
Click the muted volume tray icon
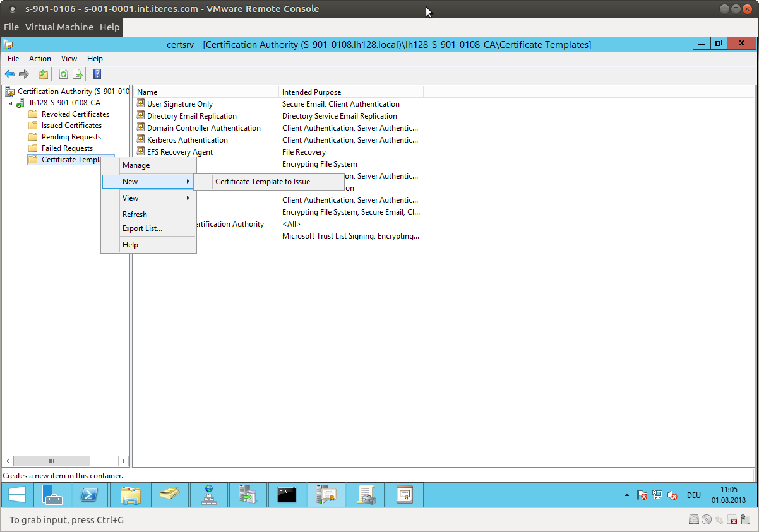[x=673, y=495]
